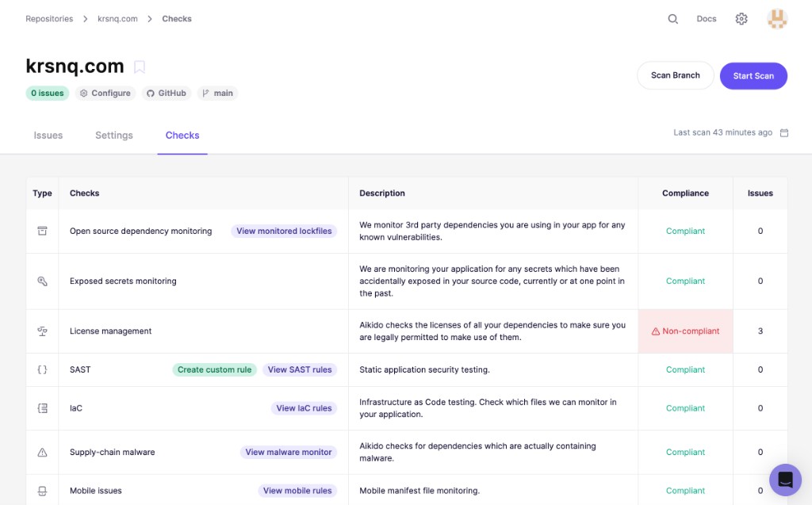Click the supply-chain malware warning icon

[x=43, y=452]
